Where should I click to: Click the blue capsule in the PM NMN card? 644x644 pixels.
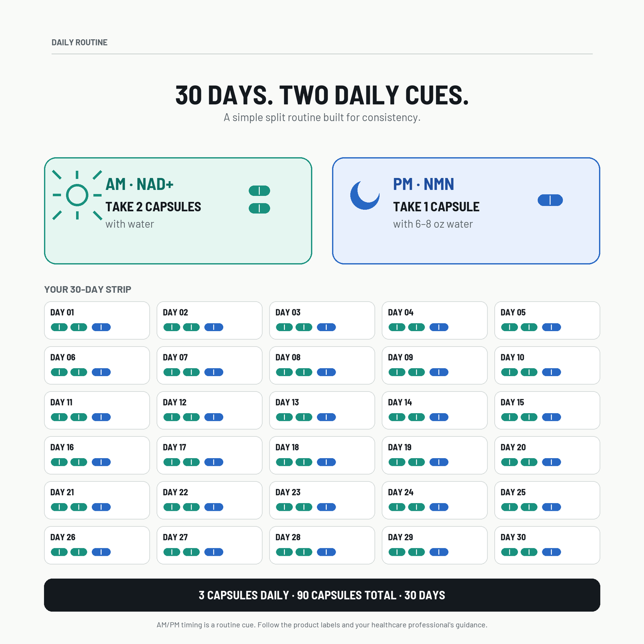pyautogui.click(x=550, y=200)
